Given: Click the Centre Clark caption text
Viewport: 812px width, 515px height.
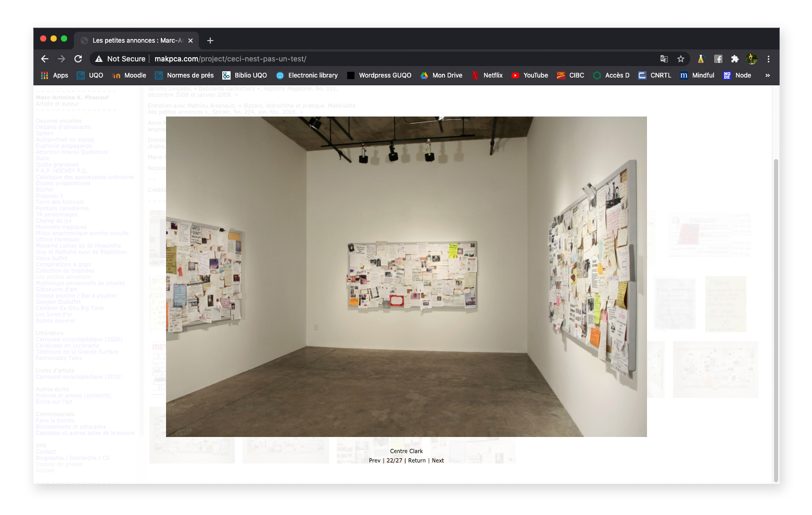Looking at the screenshot, I should (x=407, y=452).
